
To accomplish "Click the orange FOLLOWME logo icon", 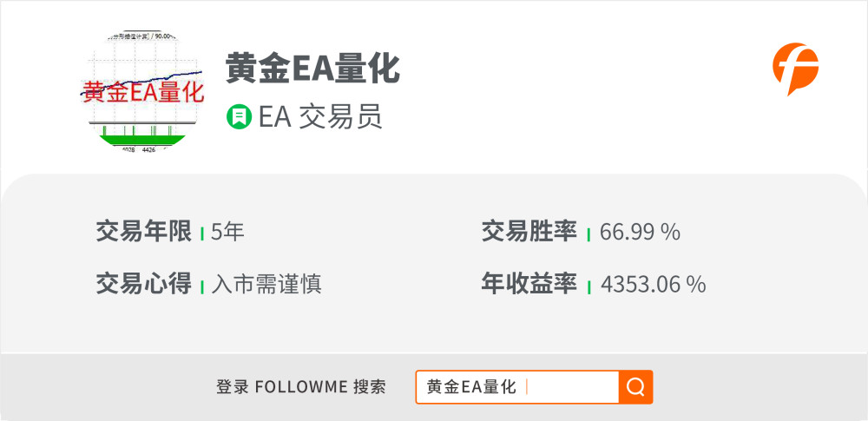I will 795,69.
